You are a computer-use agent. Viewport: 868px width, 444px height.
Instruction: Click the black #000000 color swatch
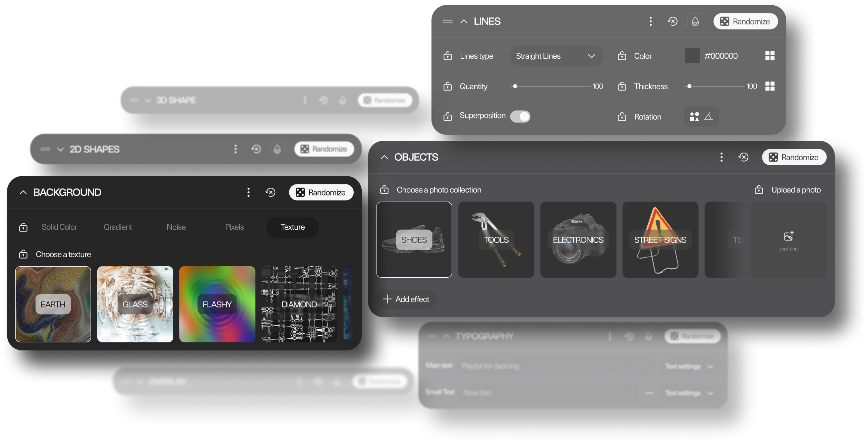[692, 56]
